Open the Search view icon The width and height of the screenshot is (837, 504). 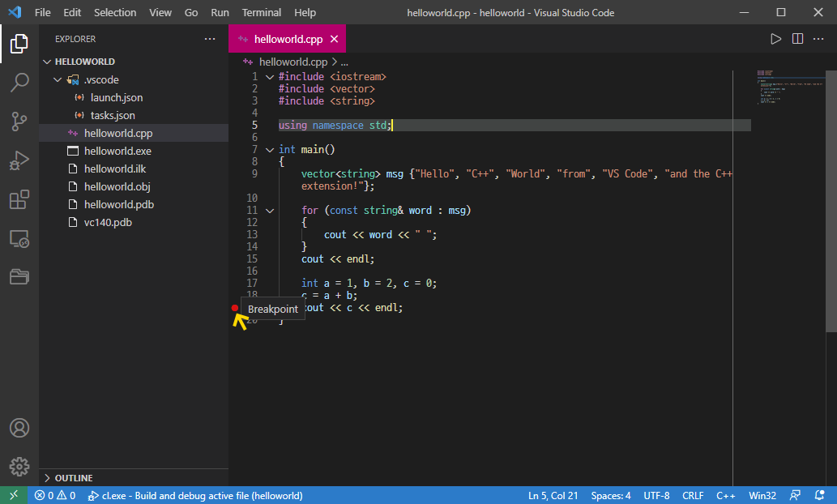click(19, 83)
